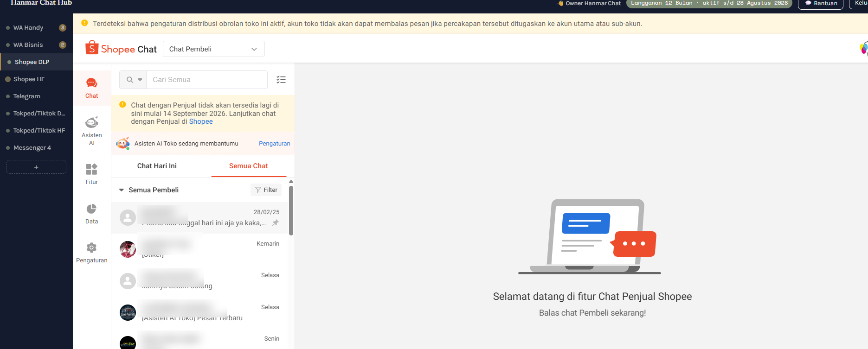Screen dimensions: 868x349
Task: Open the search type magnifier dropdown
Action: tap(133, 80)
